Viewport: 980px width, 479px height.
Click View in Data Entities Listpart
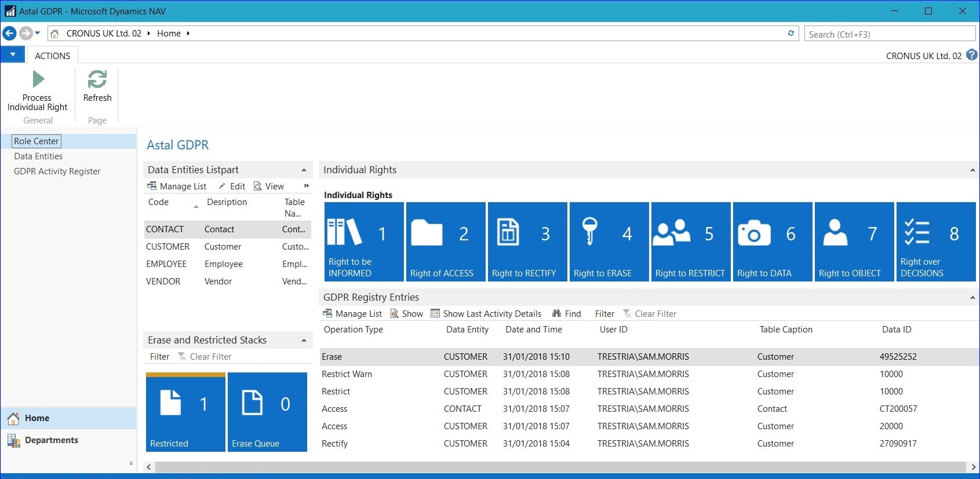click(x=269, y=186)
